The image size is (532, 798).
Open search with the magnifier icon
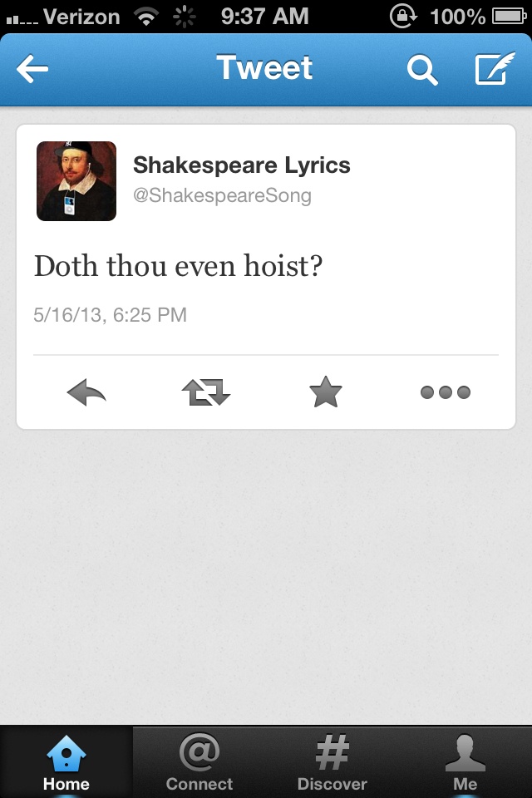pyautogui.click(x=422, y=70)
